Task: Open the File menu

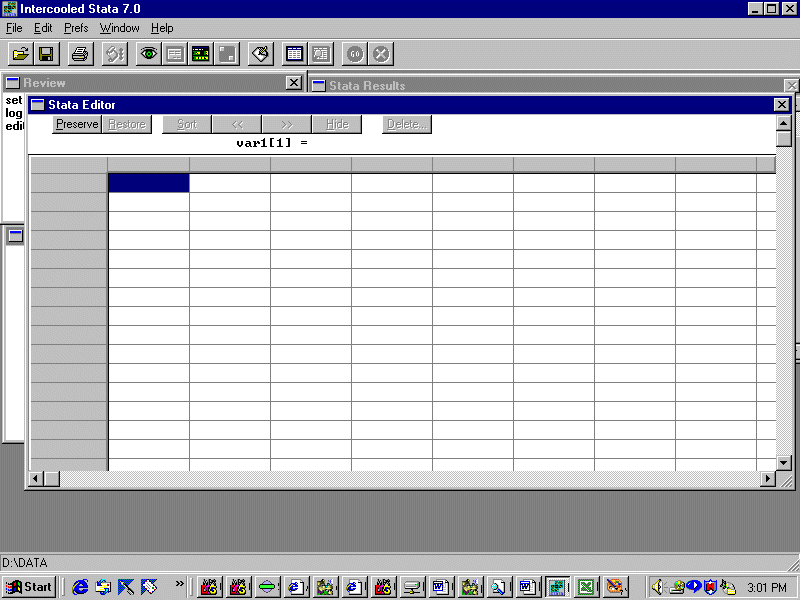Action: click(14, 28)
